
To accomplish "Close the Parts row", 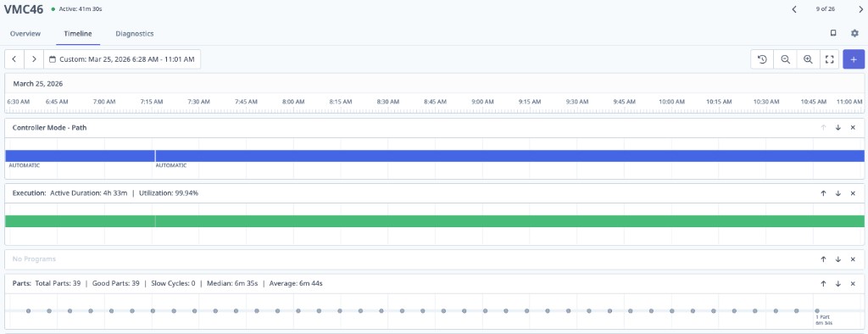I will pyautogui.click(x=853, y=283).
